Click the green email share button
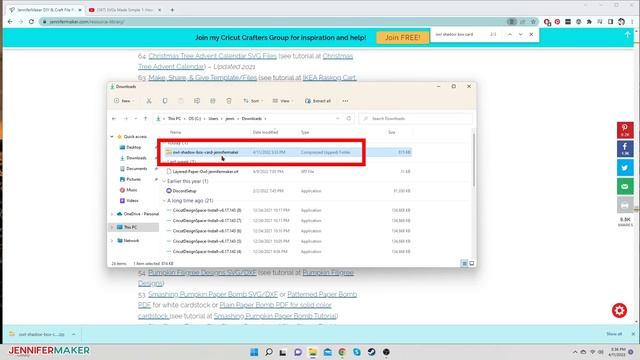The height and width of the screenshot is (360, 640). click(625, 187)
